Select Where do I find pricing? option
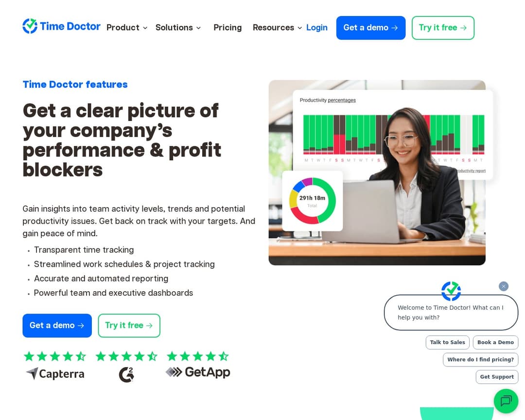Viewport: 525px width, 420px height. (x=480, y=359)
